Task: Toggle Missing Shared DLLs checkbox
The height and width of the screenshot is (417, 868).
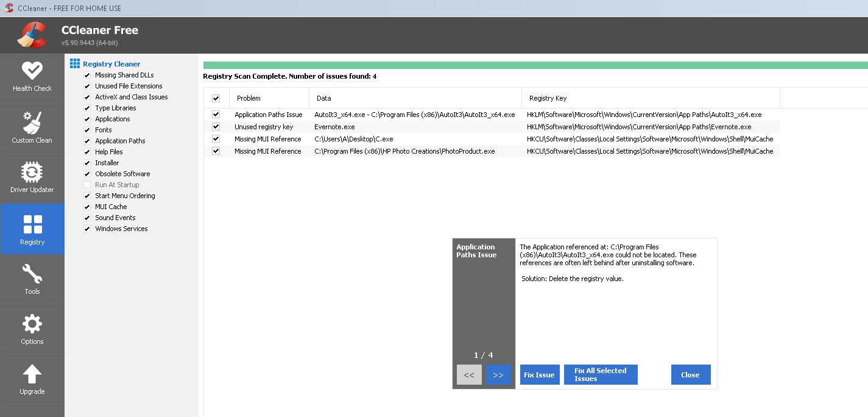Action: tap(87, 75)
